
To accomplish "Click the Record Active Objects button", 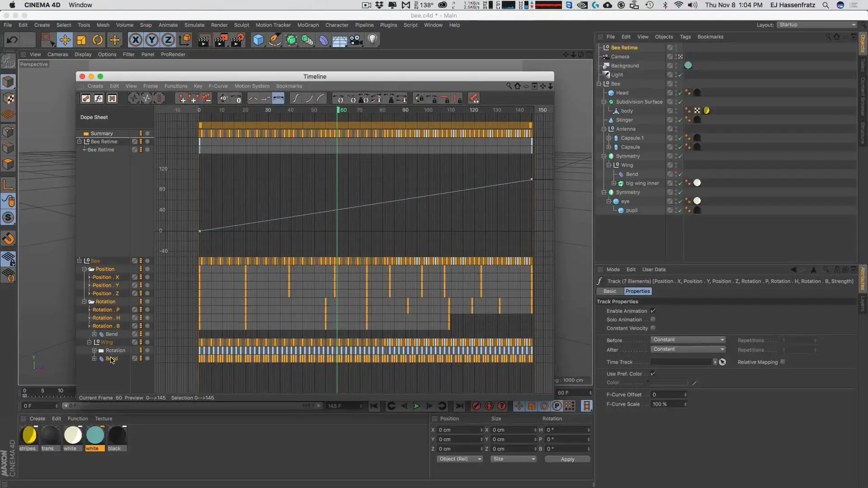I will (476, 406).
